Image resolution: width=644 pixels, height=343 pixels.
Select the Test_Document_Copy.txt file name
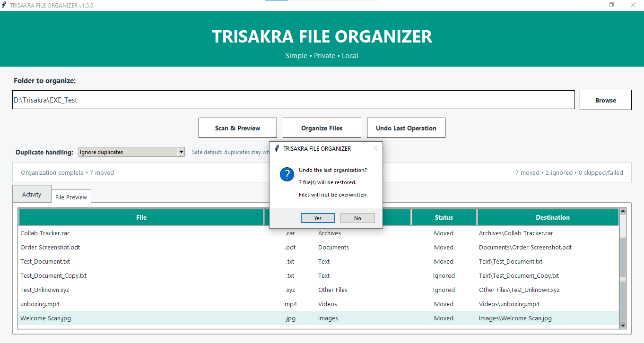[x=53, y=275]
